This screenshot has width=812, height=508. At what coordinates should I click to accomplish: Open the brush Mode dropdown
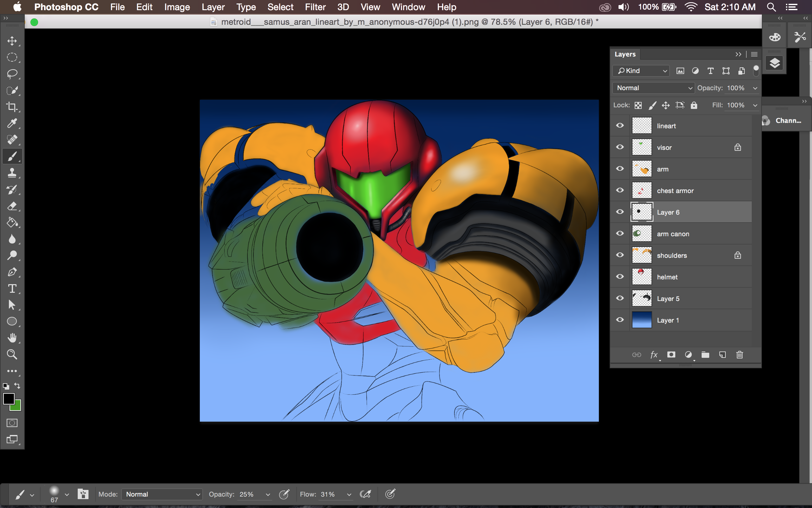click(x=162, y=494)
